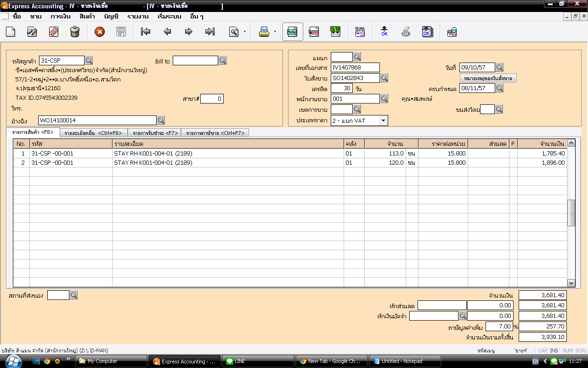This screenshot has width=588, height=368.
Task: Click the line items scrollbar thumb
Action: (571, 213)
